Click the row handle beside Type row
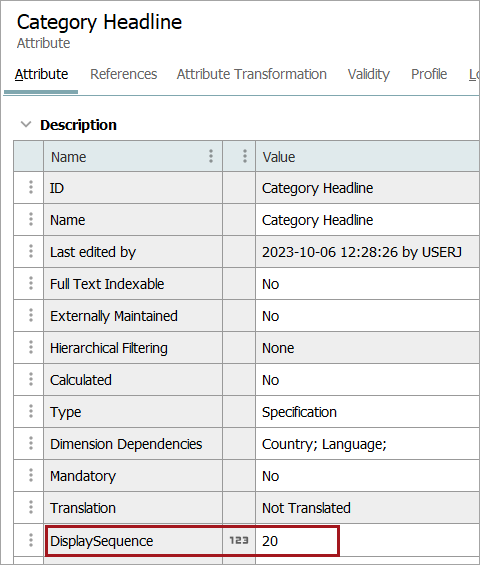 pos(31,411)
